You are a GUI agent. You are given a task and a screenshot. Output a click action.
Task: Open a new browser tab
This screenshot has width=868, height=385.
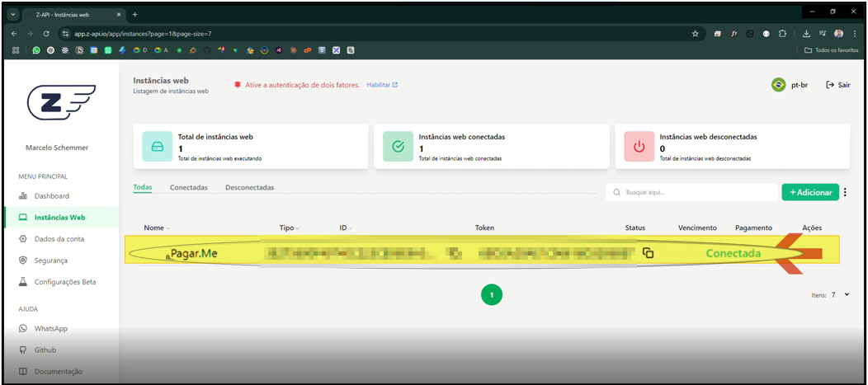coord(134,14)
